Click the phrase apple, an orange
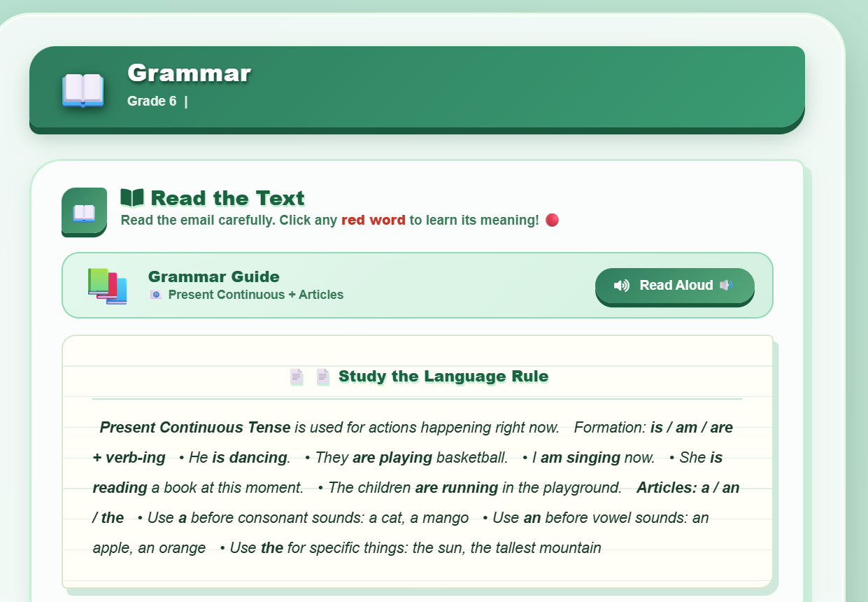The width and height of the screenshot is (868, 602). coord(149,547)
